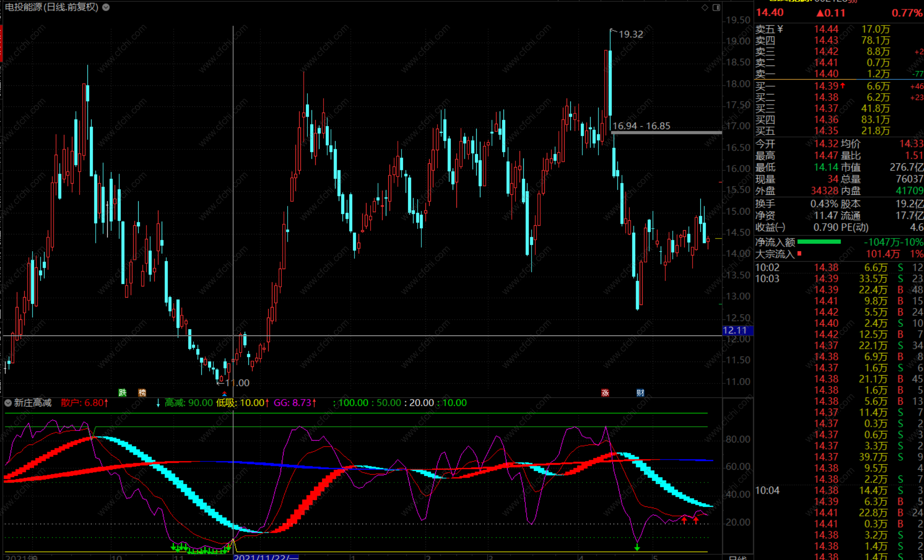Click the green 跌 event marker
The height and width of the screenshot is (560, 924).
(123, 392)
